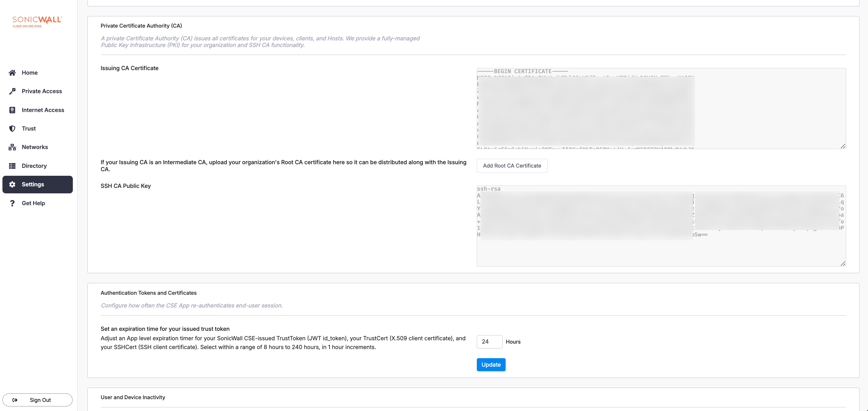
Task: Click the Trust shield icon
Action: [12, 128]
